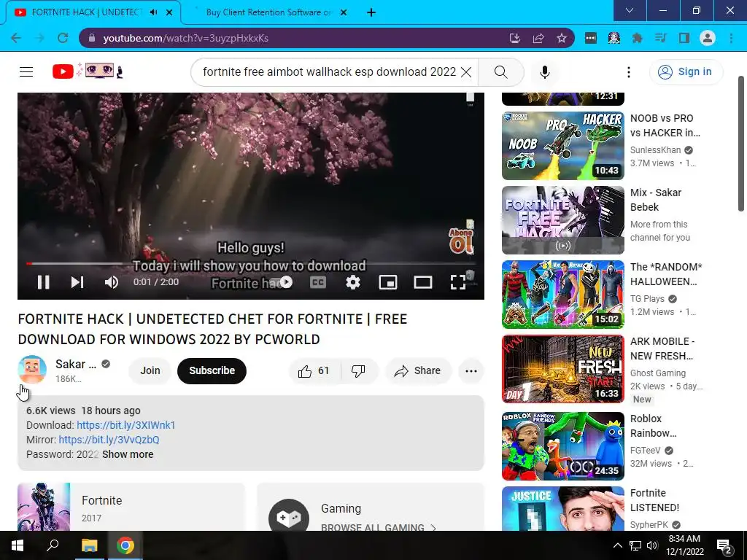This screenshot has height=560, width=747.
Task: Install app icon in address bar
Action: (514, 38)
